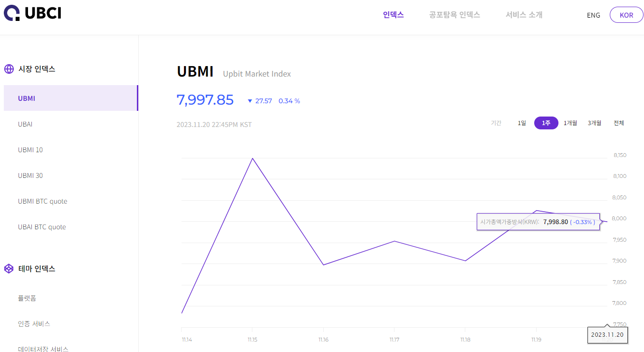Click the 2023.11.20 date tooltip

pyautogui.click(x=607, y=334)
